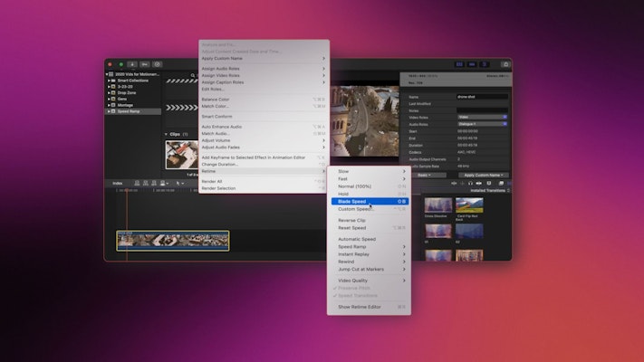
Task: Click the keyword editor key icon
Action: pos(145,64)
